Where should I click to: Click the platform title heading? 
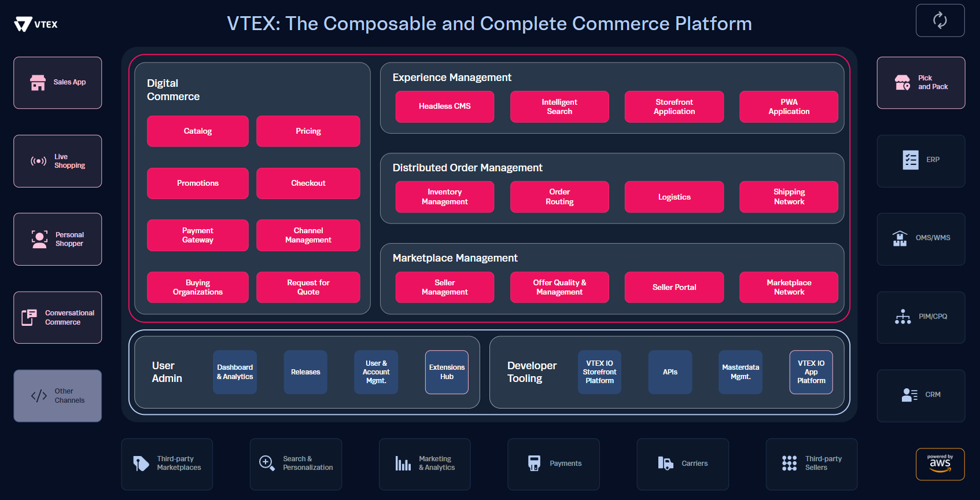pyautogui.click(x=489, y=24)
